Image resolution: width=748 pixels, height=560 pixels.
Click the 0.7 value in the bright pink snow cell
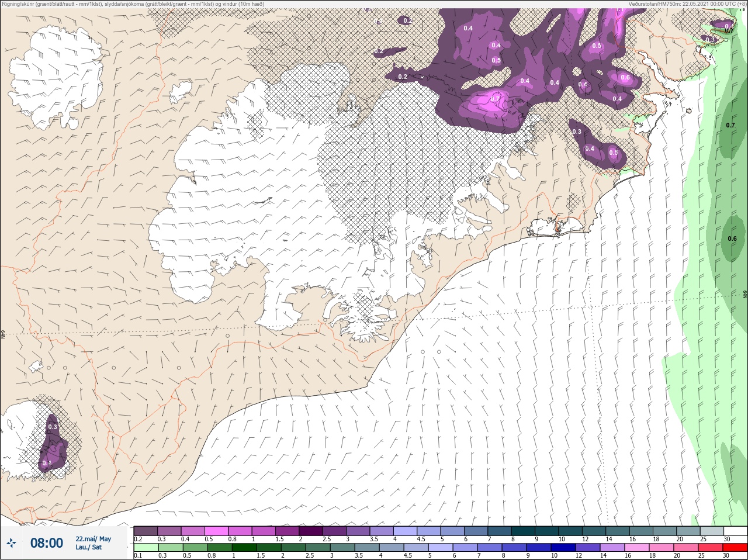495,99
